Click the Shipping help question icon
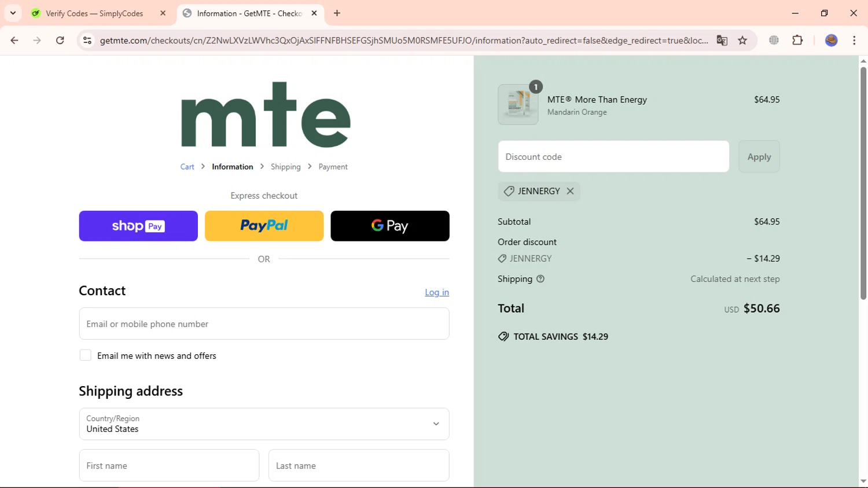Image resolution: width=868 pixels, height=488 pixels. (x=540, y=279)
